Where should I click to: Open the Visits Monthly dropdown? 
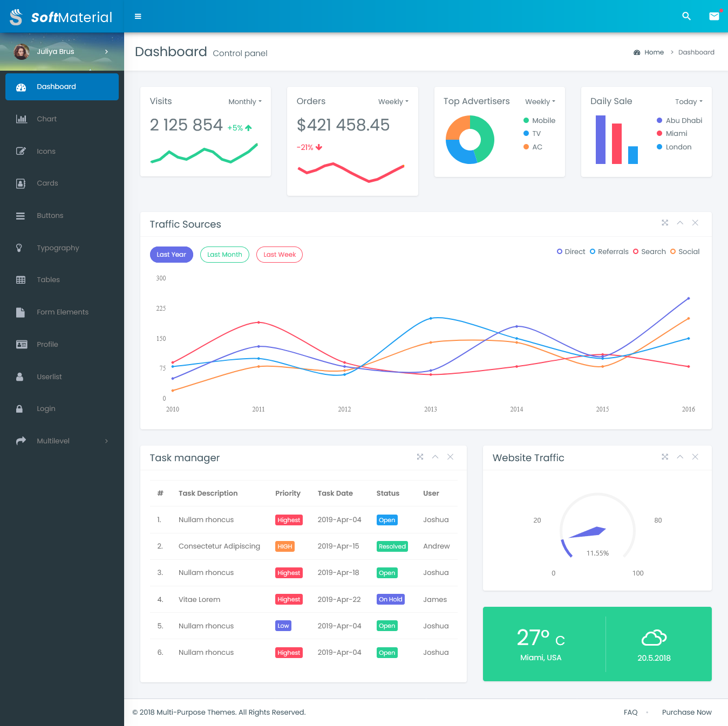point(245,101)
